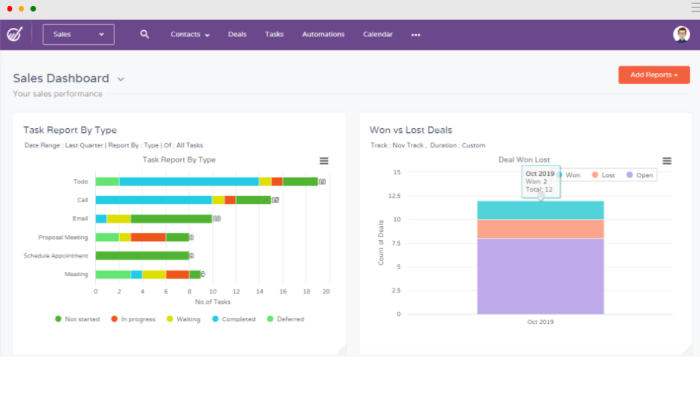The width and height of the screenshot is (700, 400).
Task: Go to the Deals tab
Action: pos(237,34)
